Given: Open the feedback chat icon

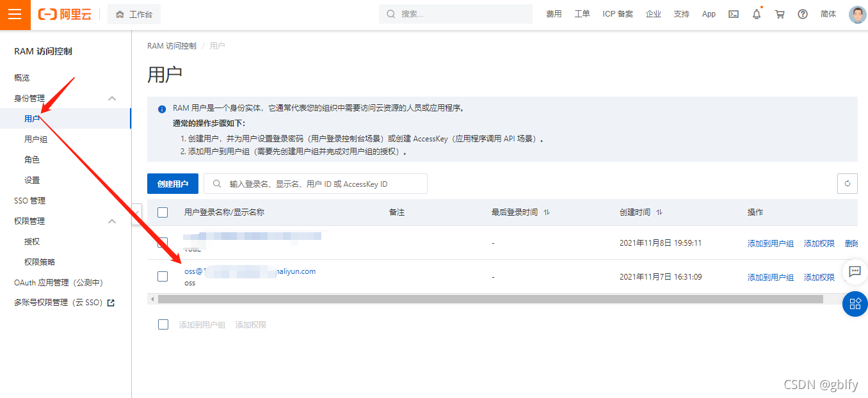Looking at the screenshot, I should [x=854, y=272].
